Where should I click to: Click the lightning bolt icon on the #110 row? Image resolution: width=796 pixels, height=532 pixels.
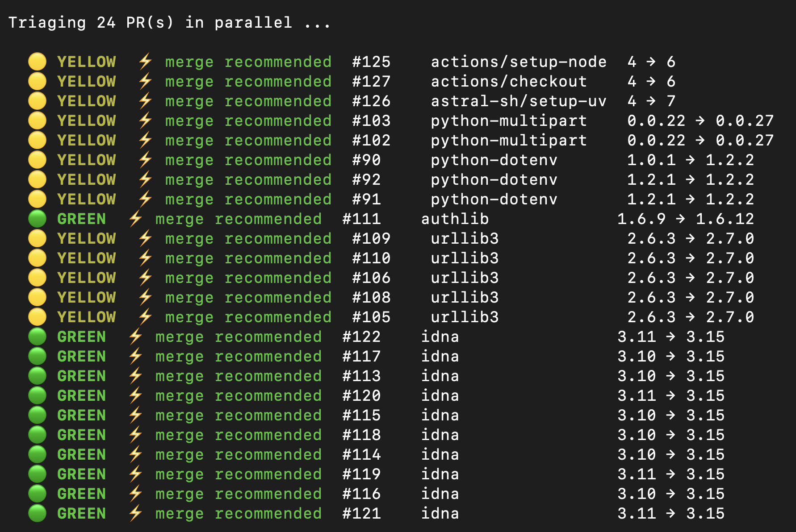coord(145,258)
